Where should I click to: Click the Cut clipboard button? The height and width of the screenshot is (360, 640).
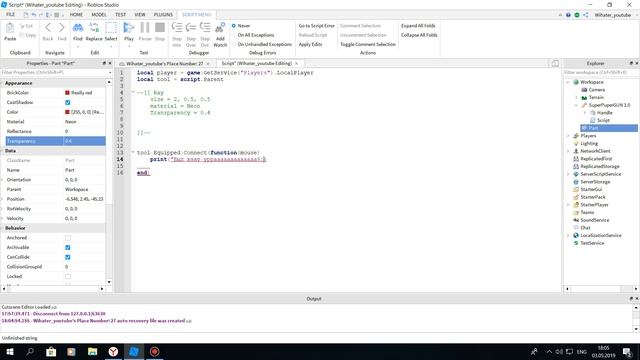[26, 26]
